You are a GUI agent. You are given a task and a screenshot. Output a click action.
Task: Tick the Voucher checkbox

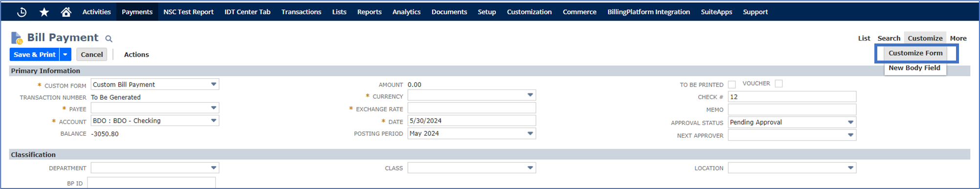pos(779,84)
